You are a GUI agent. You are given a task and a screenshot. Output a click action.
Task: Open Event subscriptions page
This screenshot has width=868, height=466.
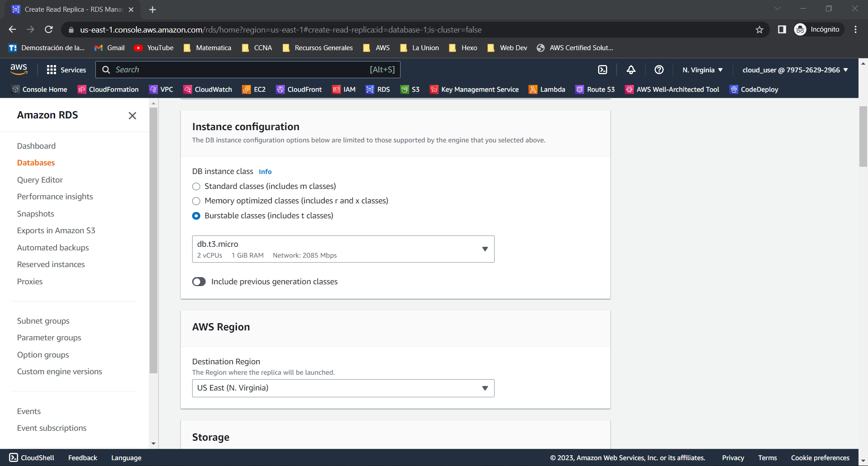coord(52,428)
